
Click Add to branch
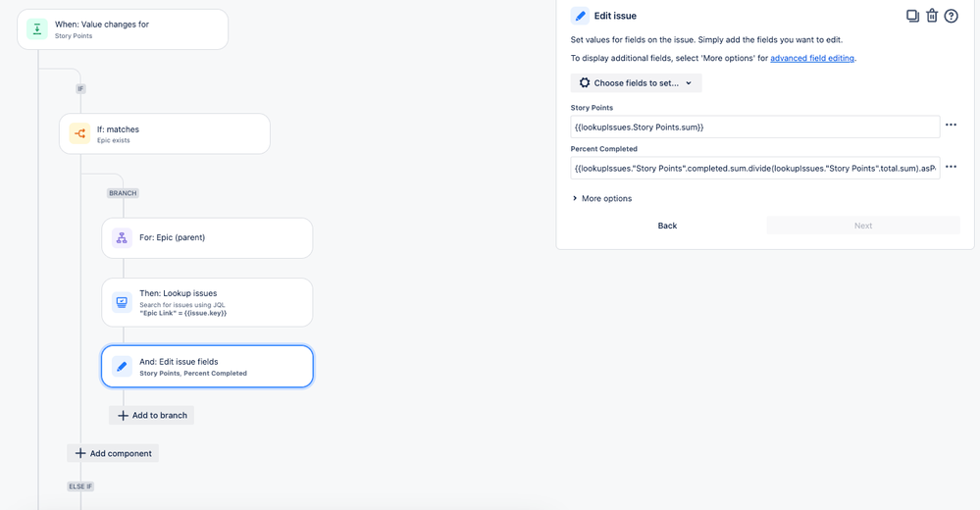point(152,415)
